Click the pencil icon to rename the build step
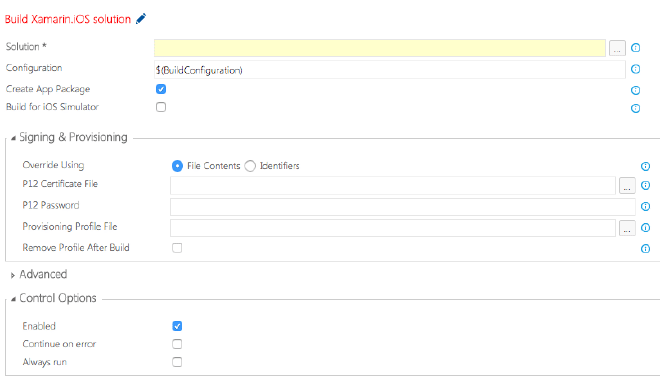Viewport: 660px width, 385px height. (x=141, y=19)
